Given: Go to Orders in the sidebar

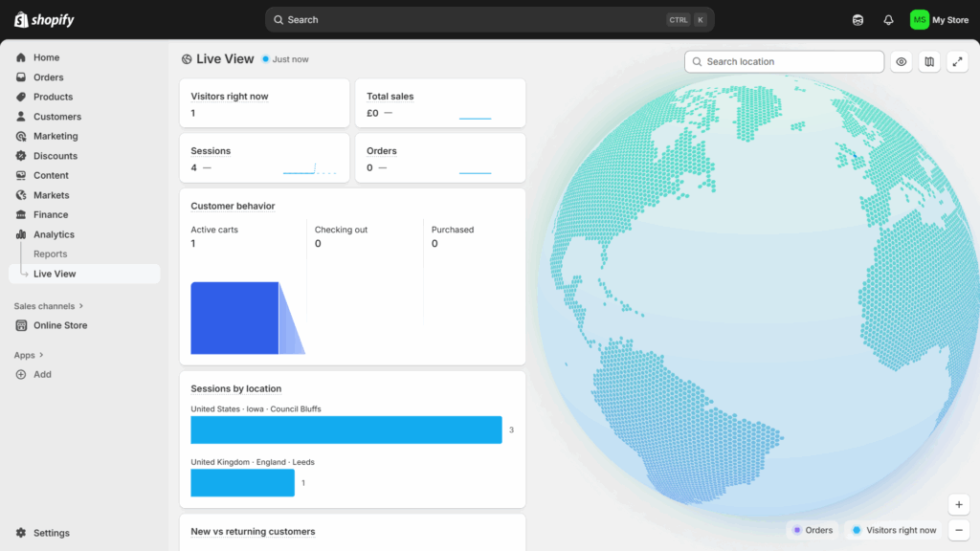Looking at the screenshot, I should click(x=48, y=77).
